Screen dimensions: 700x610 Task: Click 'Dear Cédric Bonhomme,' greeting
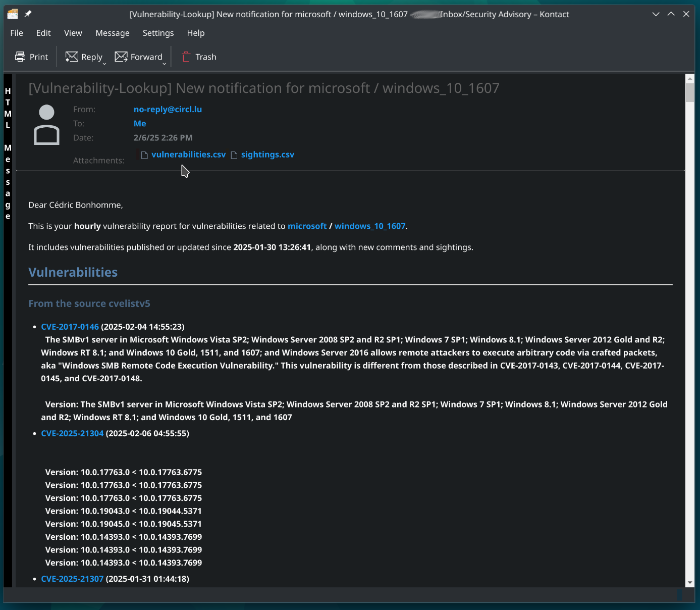tap(76, 205)
